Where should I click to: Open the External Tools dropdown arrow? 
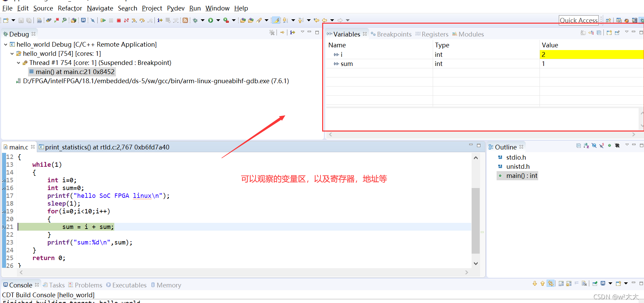234,20
